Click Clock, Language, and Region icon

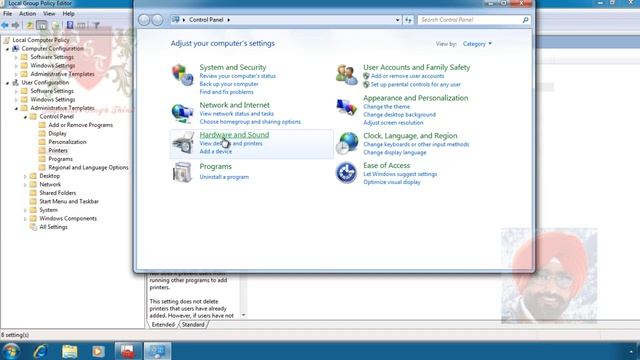pyautogui.click(x=347, y=143)
